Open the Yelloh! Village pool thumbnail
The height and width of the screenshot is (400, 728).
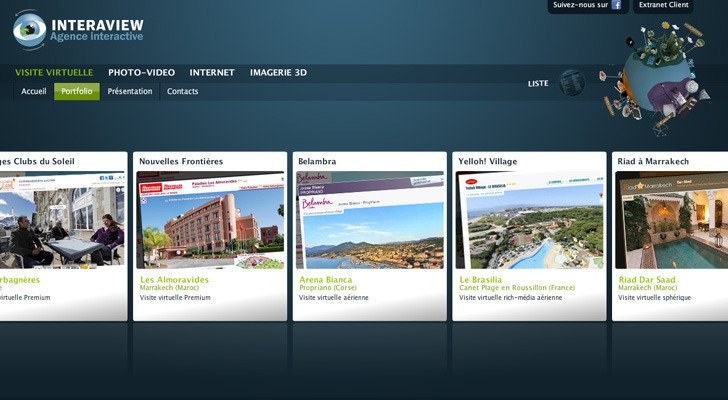(529, 220)
